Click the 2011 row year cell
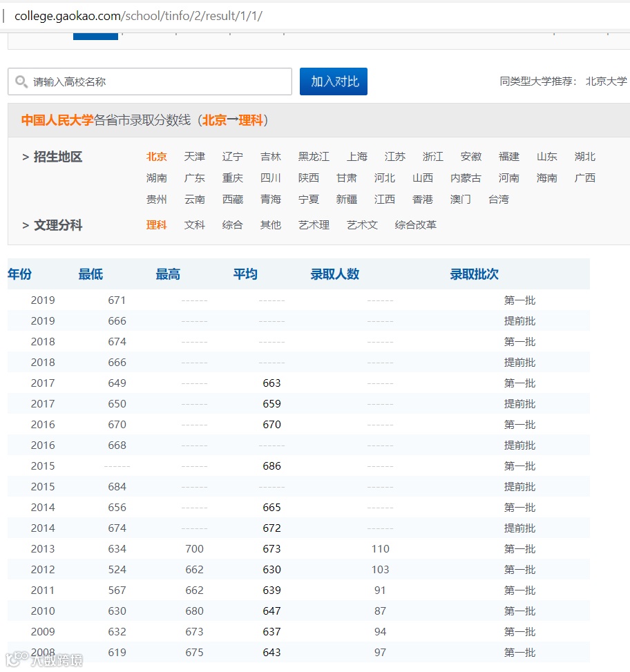This screenshot has height=672, width=630. (43, 591)
